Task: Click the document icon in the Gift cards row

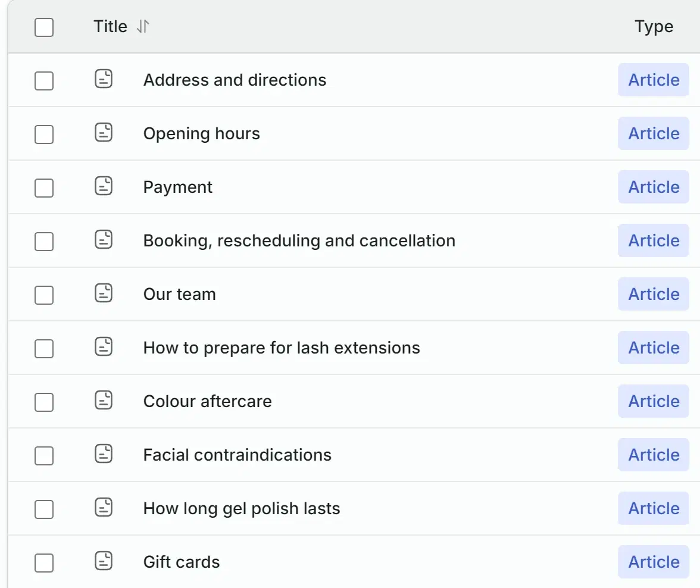Action: [x=104, y=561]
